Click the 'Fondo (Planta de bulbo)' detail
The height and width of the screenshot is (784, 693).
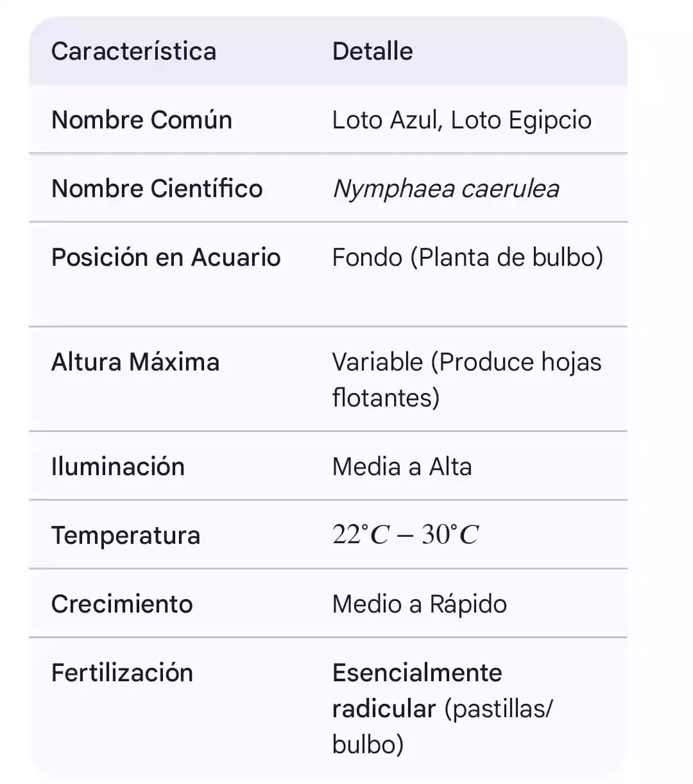(x=467, y=257)
